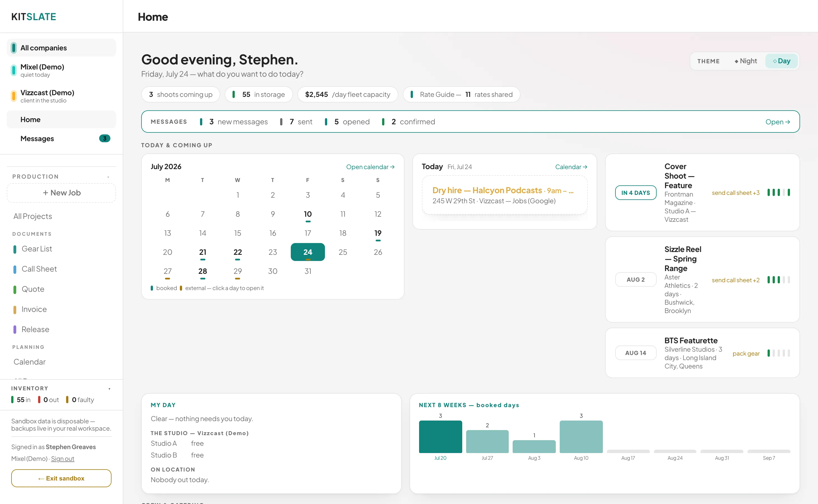This screenshot has width=818, height=504.
Task: Collapse the Inventory section arrow
Action: [109, 389]
